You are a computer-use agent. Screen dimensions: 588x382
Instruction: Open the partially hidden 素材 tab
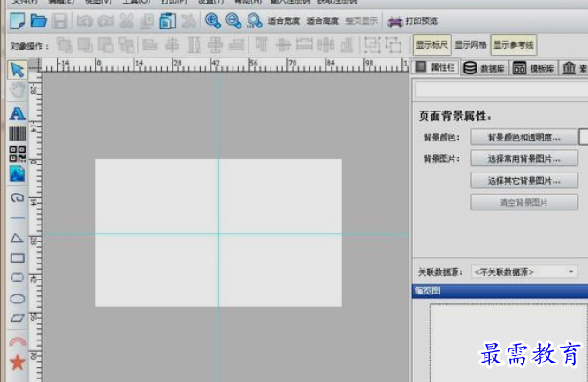[x=574, y=68]
